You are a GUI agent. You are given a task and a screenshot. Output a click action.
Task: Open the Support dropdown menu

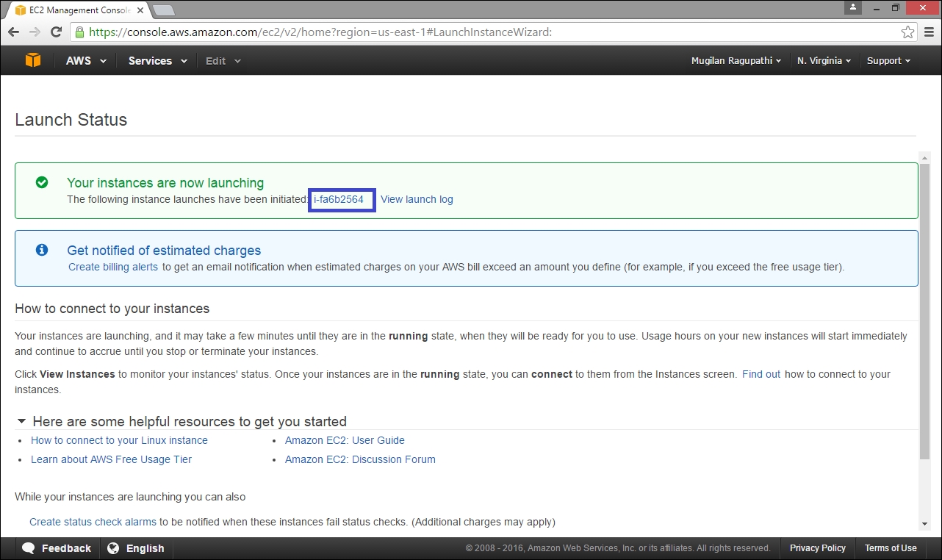[888, 60]
